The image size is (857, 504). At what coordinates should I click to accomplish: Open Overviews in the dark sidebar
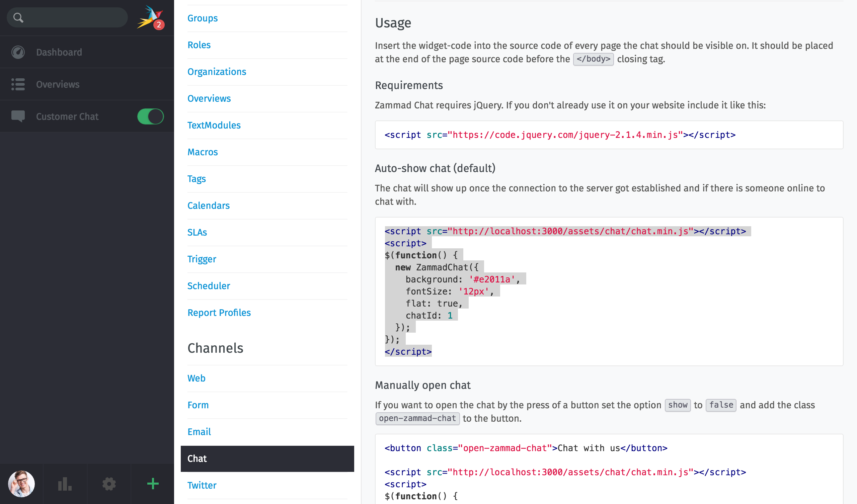[87, 84]
